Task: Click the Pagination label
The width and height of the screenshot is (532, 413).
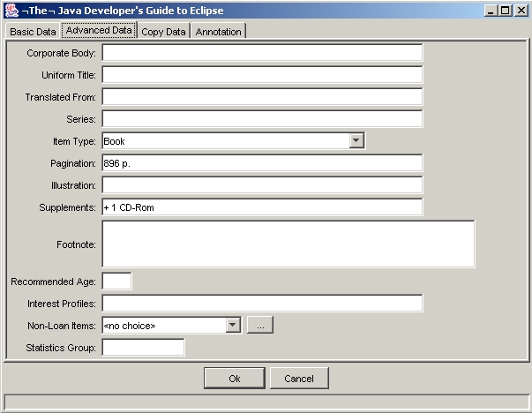Action: click(x=73, y=163)
